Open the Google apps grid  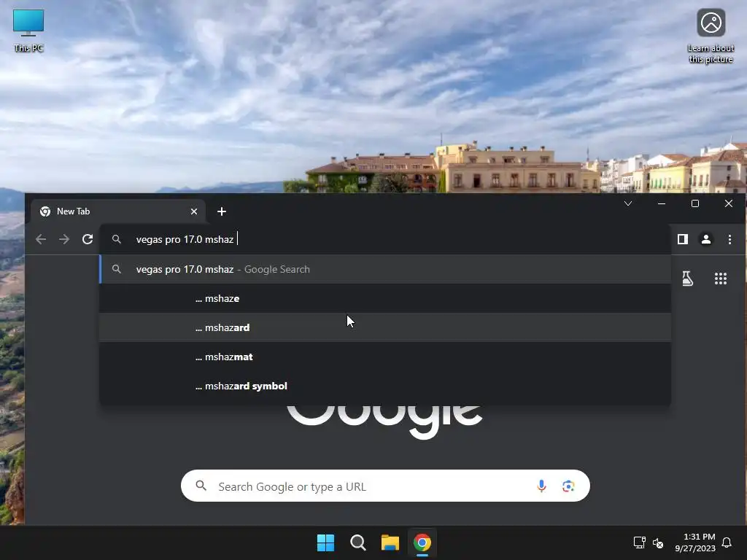click(720, 279)
